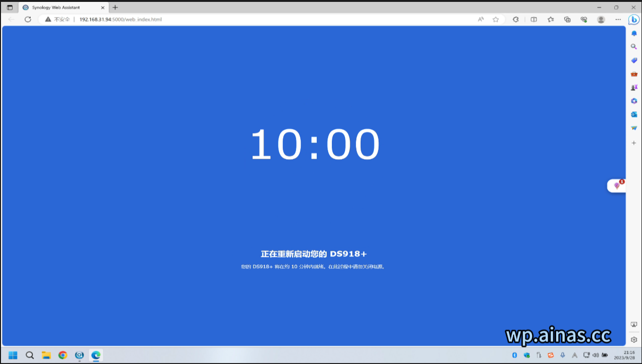Click inside the address bar
The width and height of the screenshot is (642, 364).
(x=189, y=19)
